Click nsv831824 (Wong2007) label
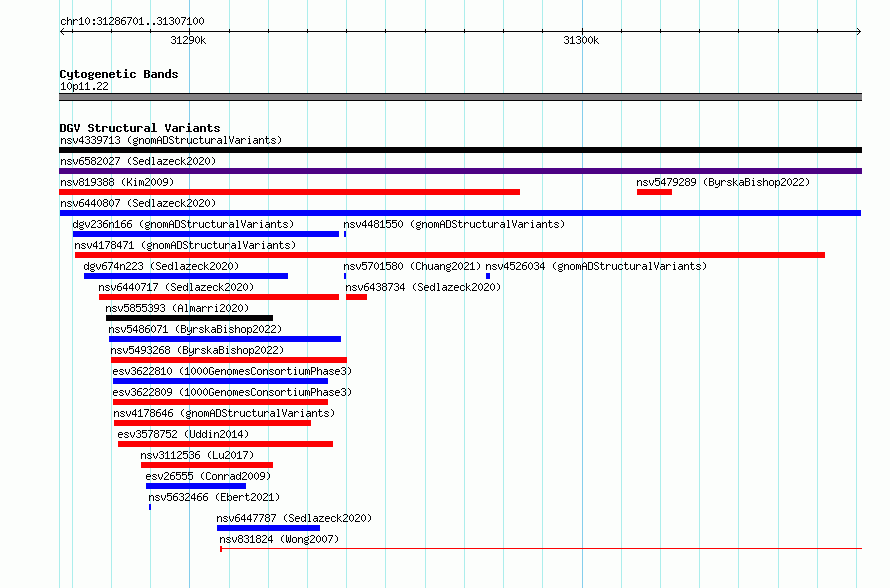Screen dimensions: 890x588 coord(279,539)
